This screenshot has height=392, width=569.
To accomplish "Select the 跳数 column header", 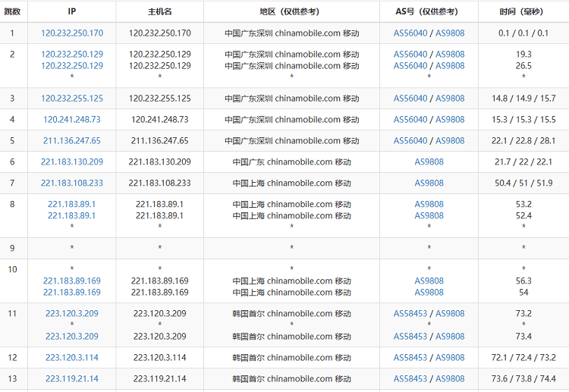I will tap(12, 11).
